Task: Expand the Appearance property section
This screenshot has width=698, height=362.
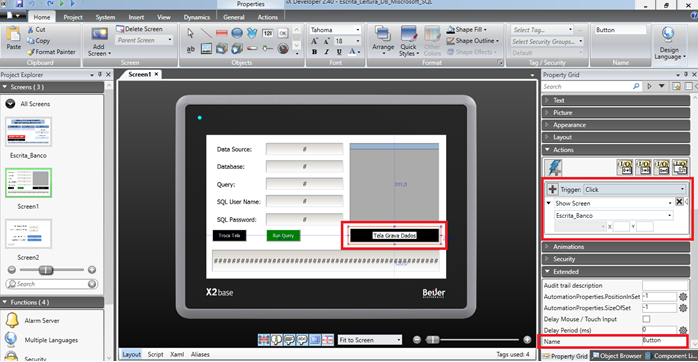Action: [616, 125]
